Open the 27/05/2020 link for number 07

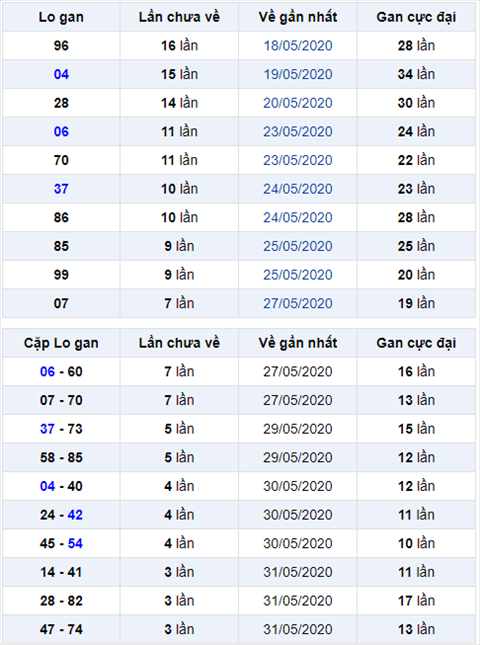(298, 304)
